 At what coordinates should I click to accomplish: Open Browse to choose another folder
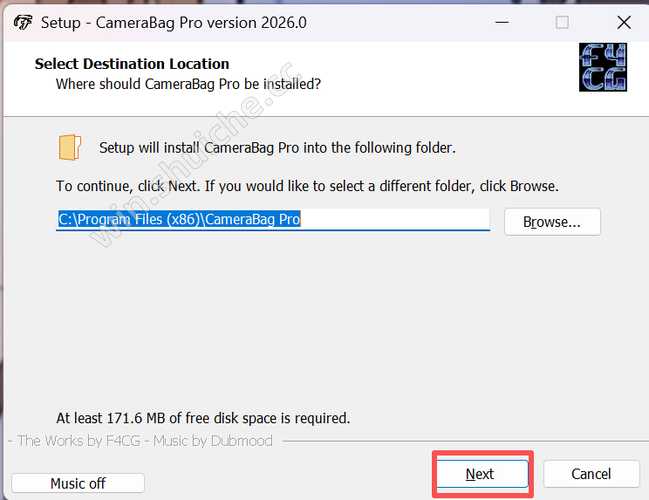coord(552,222)
